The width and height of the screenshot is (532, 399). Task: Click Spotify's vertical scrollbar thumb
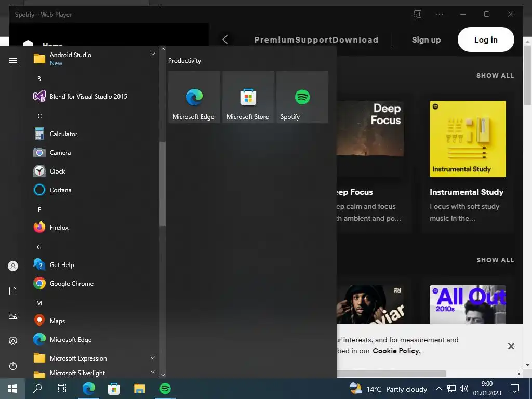[x=527, y=75]
